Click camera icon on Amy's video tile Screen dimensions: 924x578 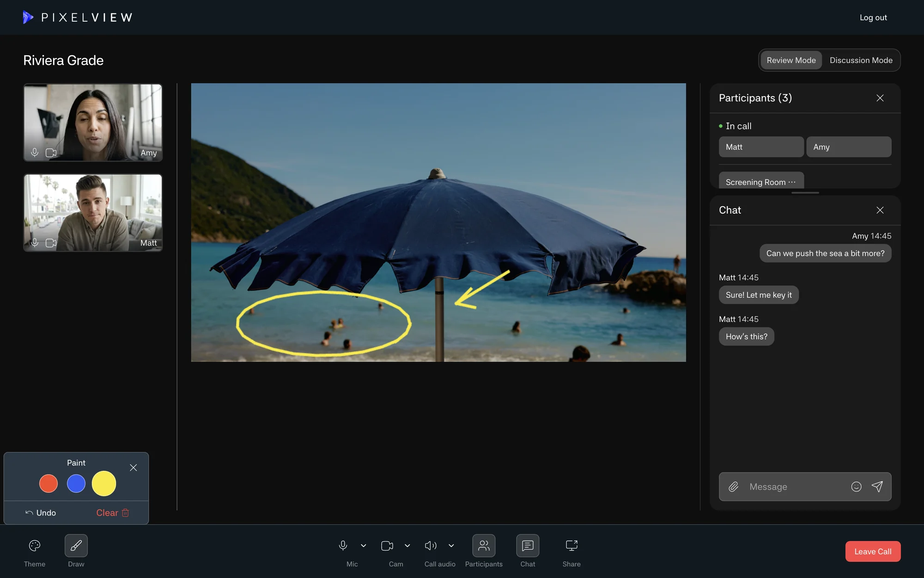pos(51,153)
